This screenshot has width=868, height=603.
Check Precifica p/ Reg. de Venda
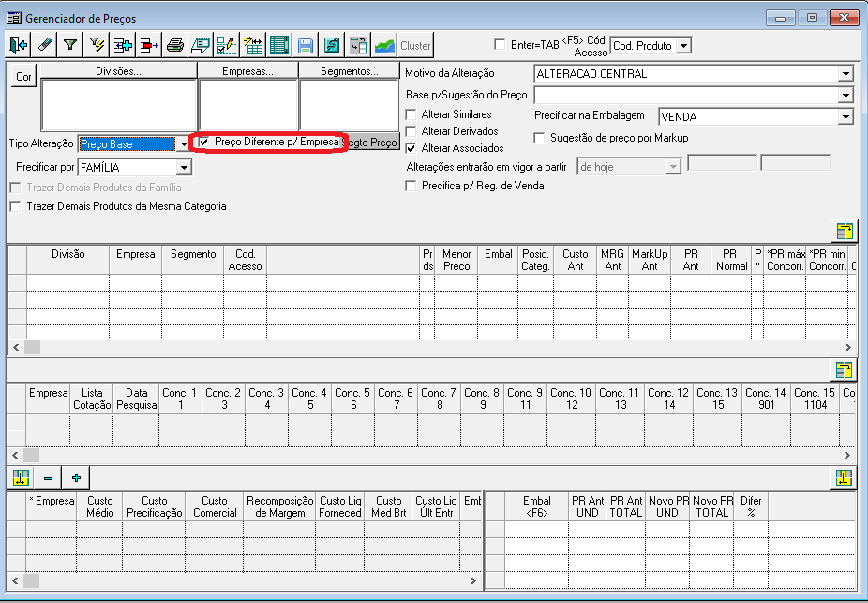411,186
